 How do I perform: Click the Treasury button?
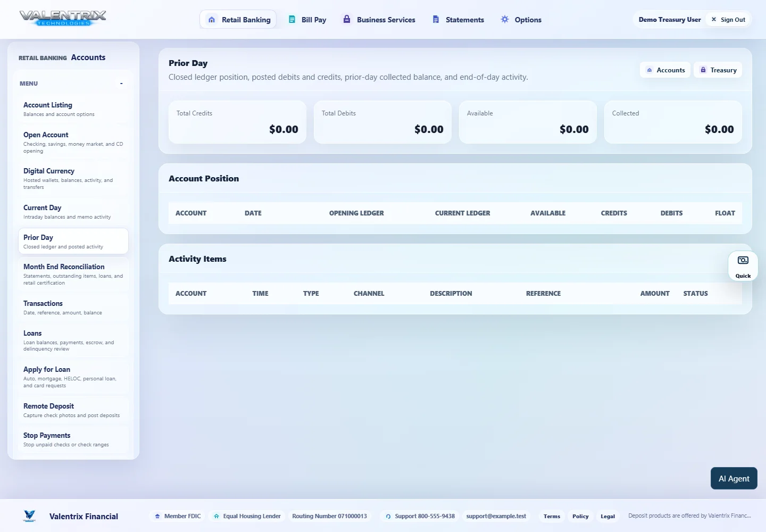718,70
